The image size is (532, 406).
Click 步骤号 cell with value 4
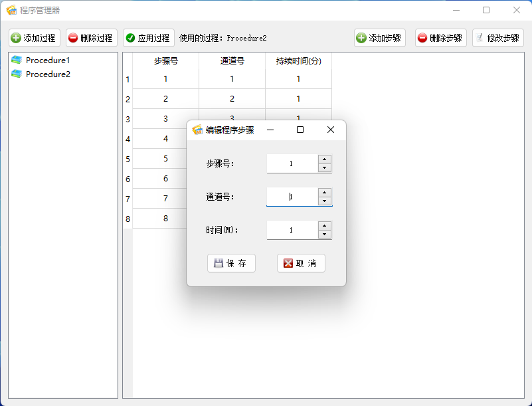(x=159, y=139)
